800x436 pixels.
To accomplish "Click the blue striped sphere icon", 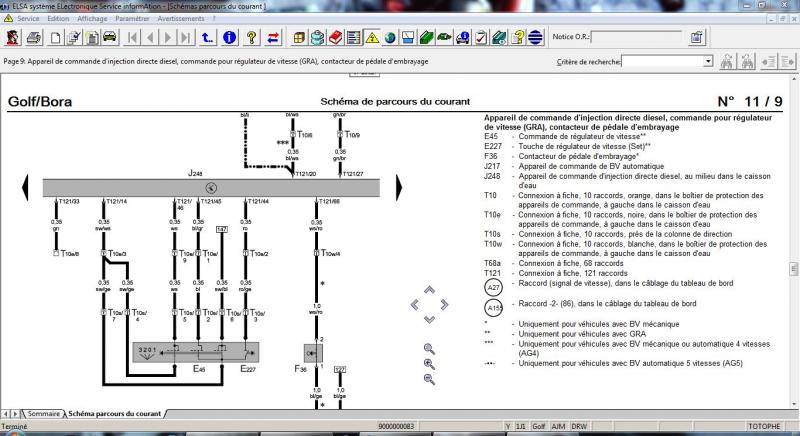I will coord(535,38).
